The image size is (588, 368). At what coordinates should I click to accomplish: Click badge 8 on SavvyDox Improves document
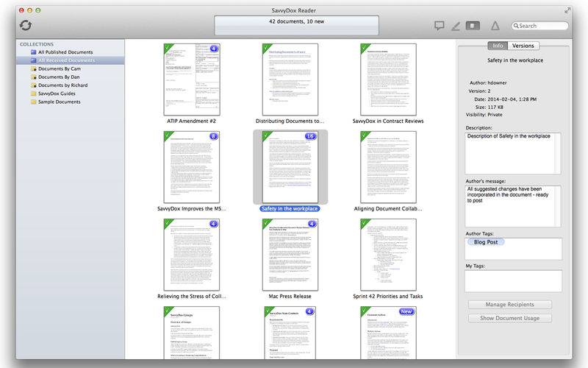213,136
